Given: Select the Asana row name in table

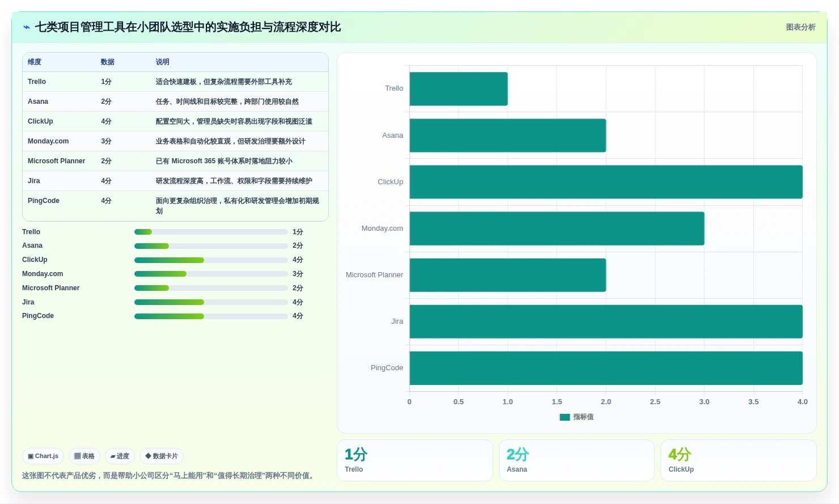Looking at the screenshot, I should pyautogui.click(x=38, y=101).
